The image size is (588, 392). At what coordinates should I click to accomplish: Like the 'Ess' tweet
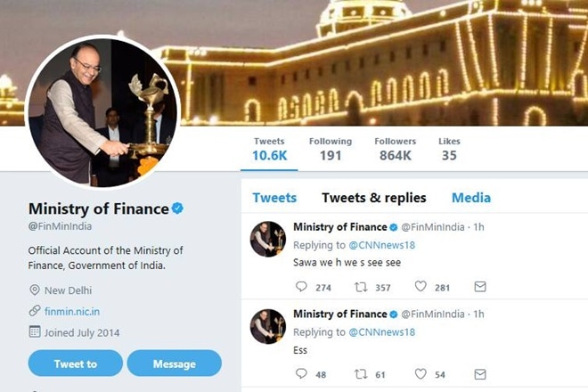(421, 374)
